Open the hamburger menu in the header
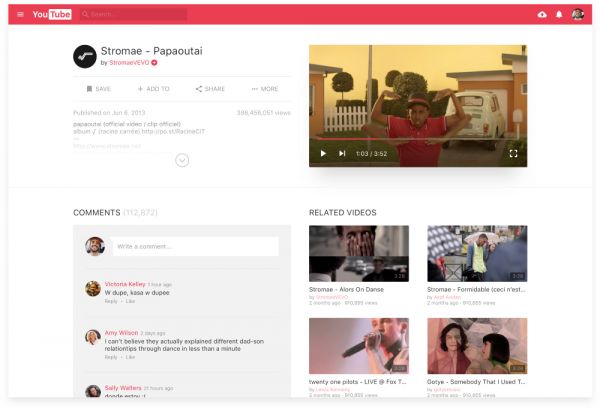The image size is (600, 409). pos(20,14)
